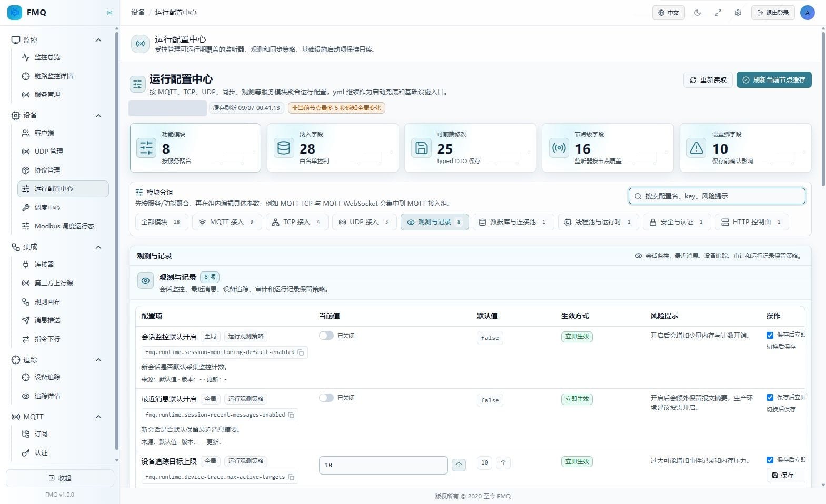Click the warning triangle icon on the 需重绑字段 card
Viewport: 826px width, 504px height.
click(696, 148)
